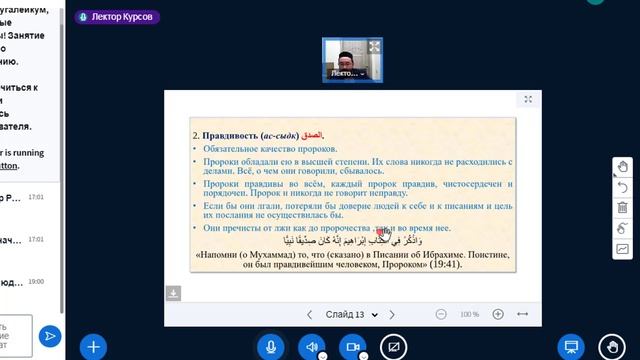Click the first chat message timestamped 17:01
This screenshot has width=640, height=360.
22,198
